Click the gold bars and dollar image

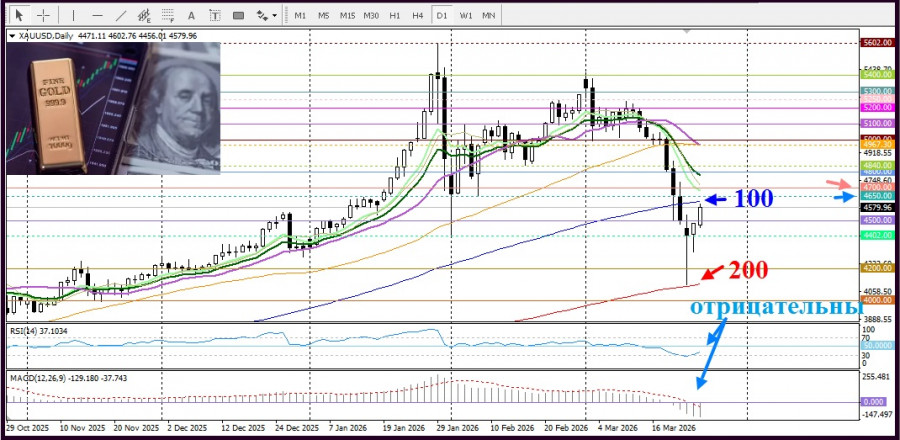coord(115,108)
